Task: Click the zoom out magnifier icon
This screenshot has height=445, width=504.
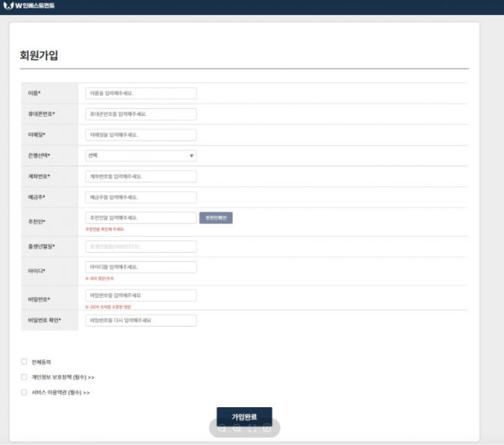Action: pyautogui.click(x=222, y=428)
